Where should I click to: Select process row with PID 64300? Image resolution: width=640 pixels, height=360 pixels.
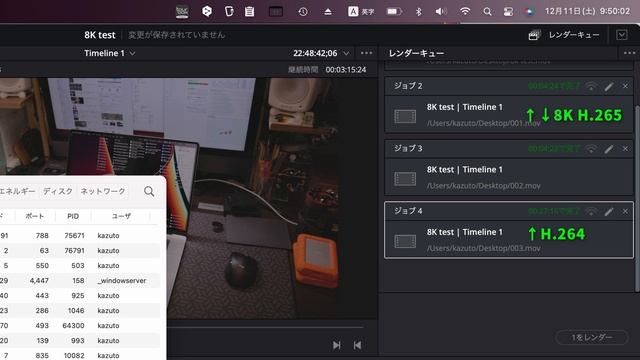point(80,326)
